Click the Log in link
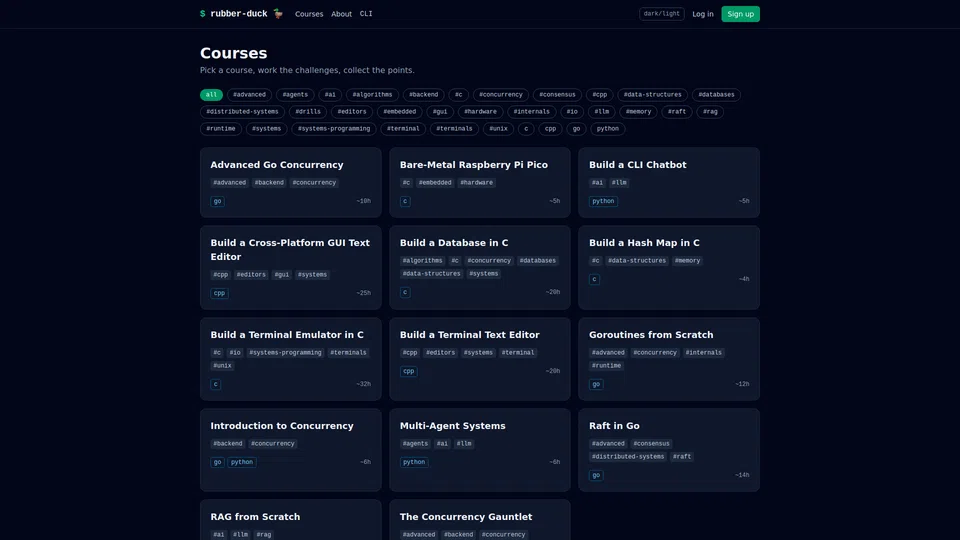This screenshot has width=960, height=540. click(x=702, y=14)
